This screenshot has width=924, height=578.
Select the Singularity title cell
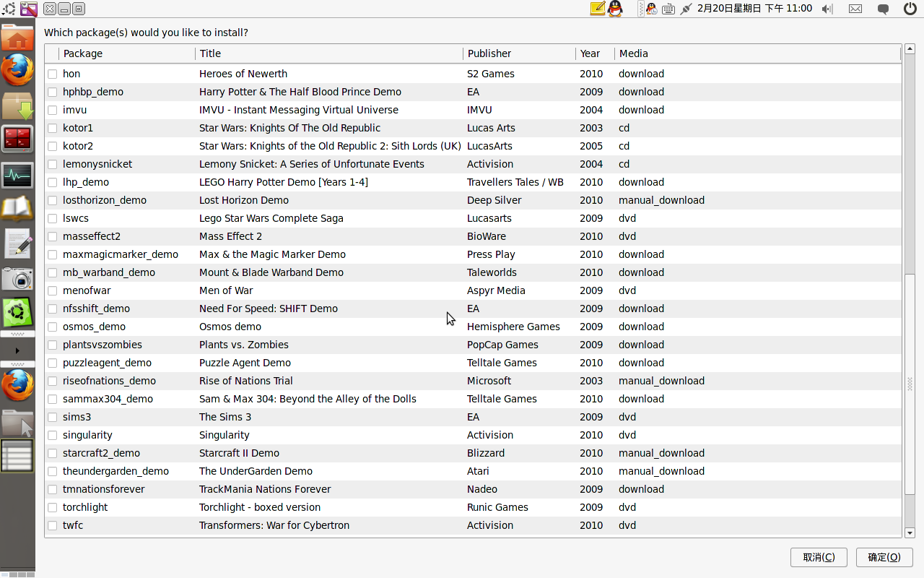225,435
